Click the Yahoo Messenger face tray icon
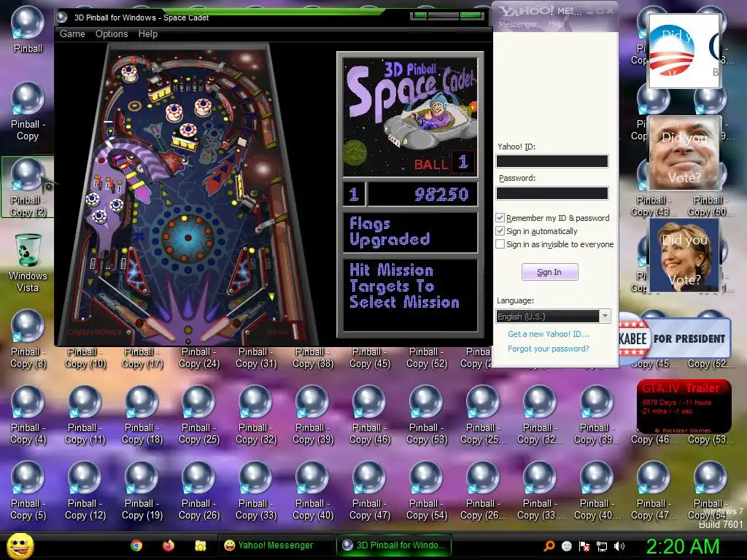Viewport: 747px width, 560px height. pyautogui.click(x=566, y=546)
